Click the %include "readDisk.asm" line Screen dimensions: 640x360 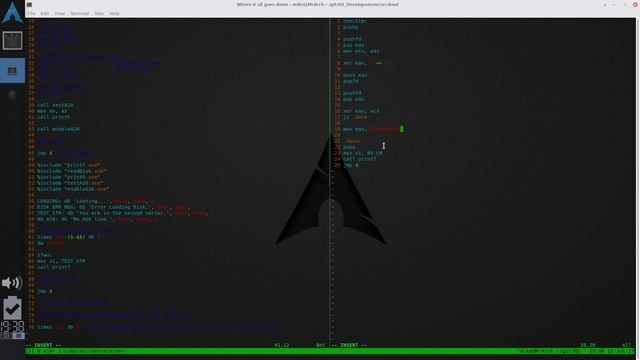(71, 171)
